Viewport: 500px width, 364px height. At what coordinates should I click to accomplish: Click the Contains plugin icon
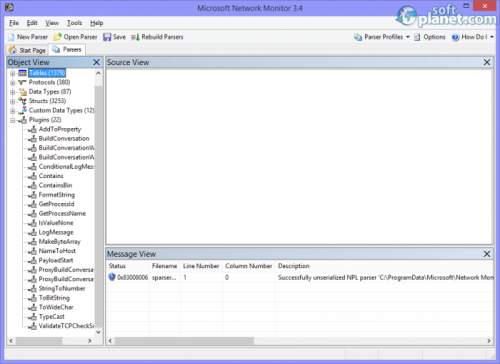click(x=32, y=176)
